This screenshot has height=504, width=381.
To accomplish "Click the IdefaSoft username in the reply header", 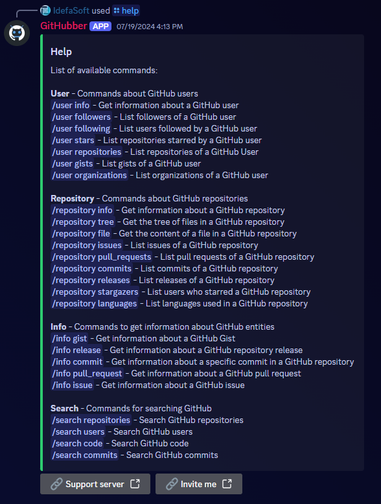I will pyautogui.click(x=71, y=11).
